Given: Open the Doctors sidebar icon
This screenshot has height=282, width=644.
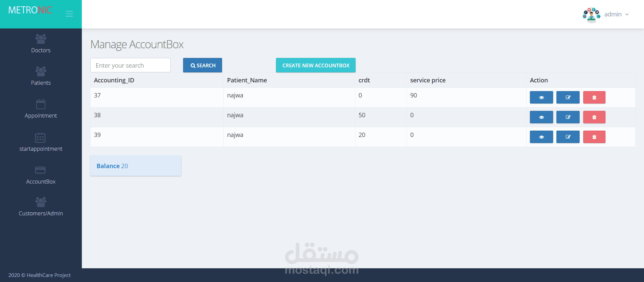Looking at the screenshot, I should tap(41, 39).
